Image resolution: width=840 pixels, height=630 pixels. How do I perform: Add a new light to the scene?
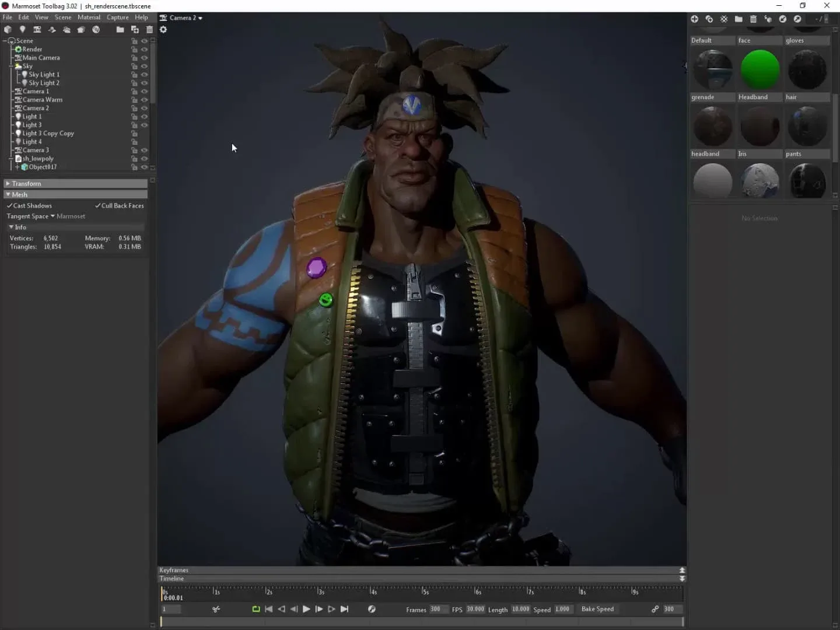coord(22,30)
